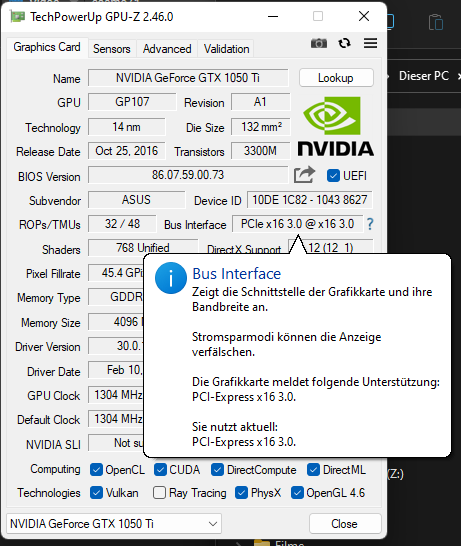Click the GPU-Z title bar app icon
Viewport: 461px width, 546px height.
[x=17, y=16]
